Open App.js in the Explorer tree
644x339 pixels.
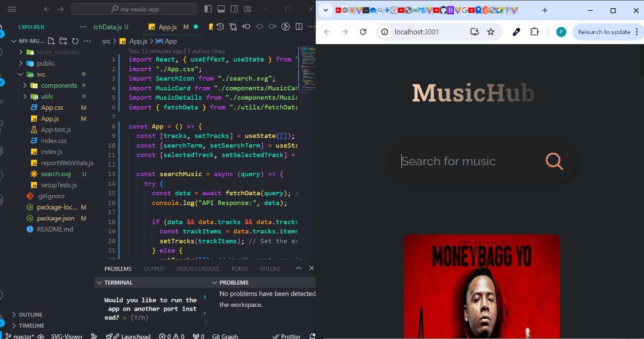(x=49, y=119)
